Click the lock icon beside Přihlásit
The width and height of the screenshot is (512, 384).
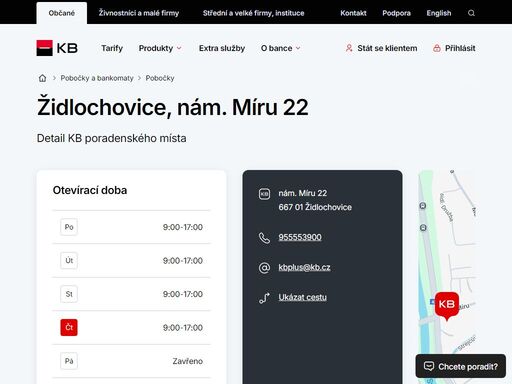(x=437, y=48)
